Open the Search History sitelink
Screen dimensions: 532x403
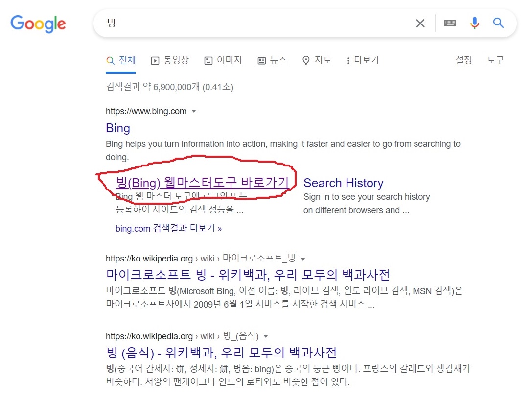(x=344, y=183)
